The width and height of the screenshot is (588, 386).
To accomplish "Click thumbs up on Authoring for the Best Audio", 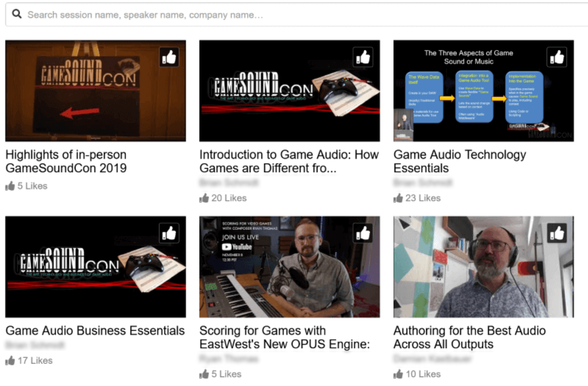I will point(557,233).
